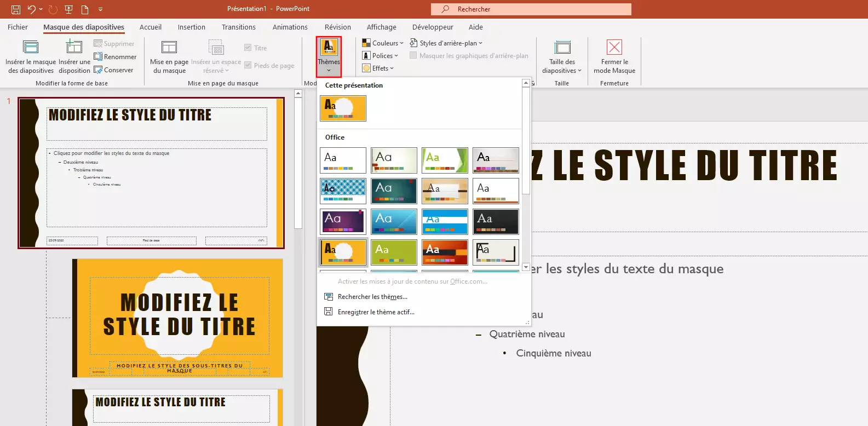The image size is (868, 426).
Task: Click Enregistrer le thème actif... entry
Action: pyautogui.click(x=376, y=312)
